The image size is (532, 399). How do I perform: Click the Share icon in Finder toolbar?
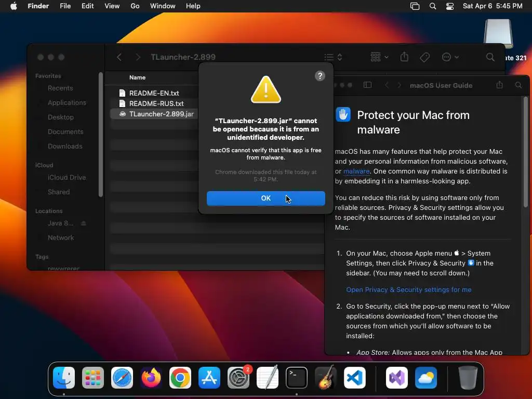point(404,57)
